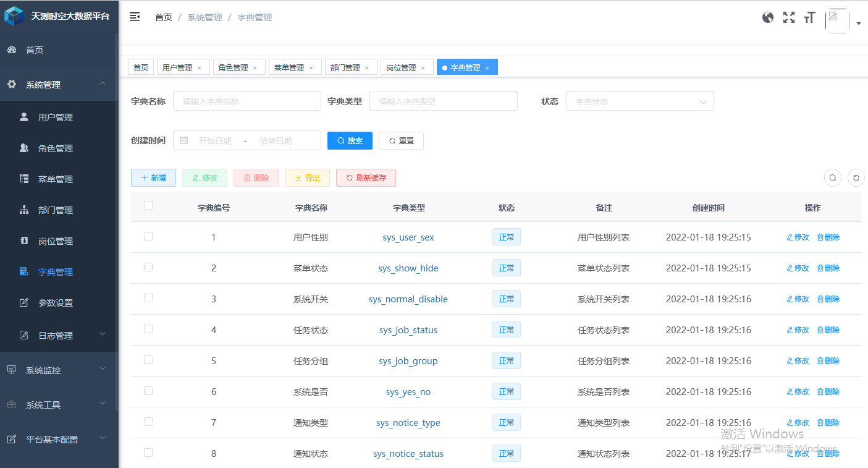This screenshot has height=468, width=868.
Task: Click calendar icon in date range field
Action: 183,141
